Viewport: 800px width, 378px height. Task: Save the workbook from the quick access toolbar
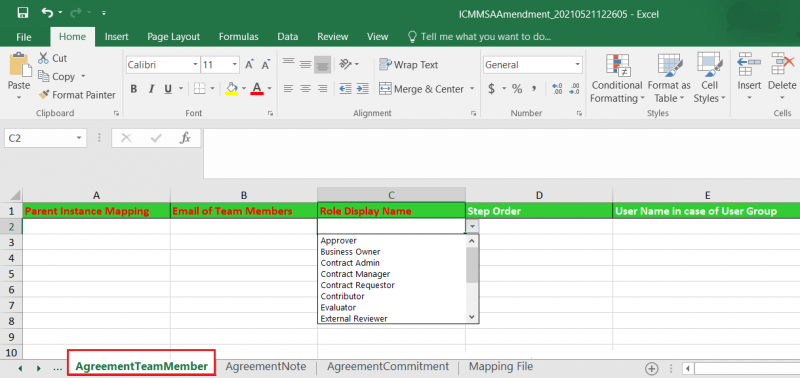point(23,12)
